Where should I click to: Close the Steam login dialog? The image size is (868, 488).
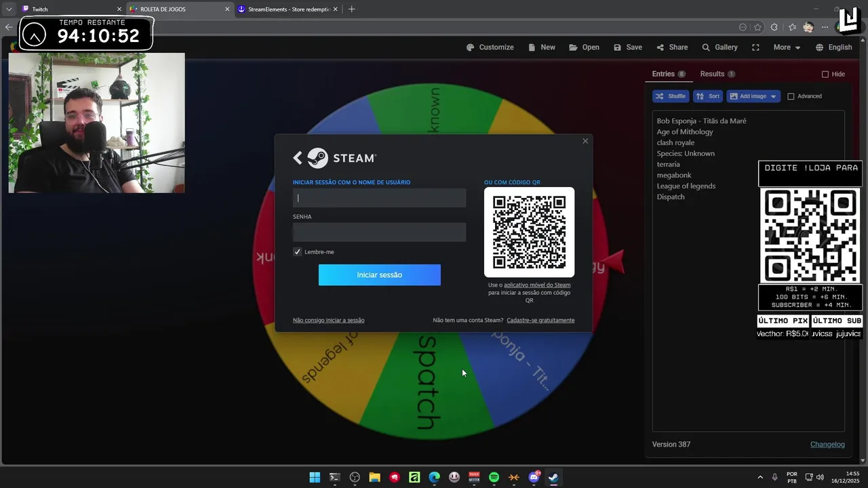click(x=585, y=141)
